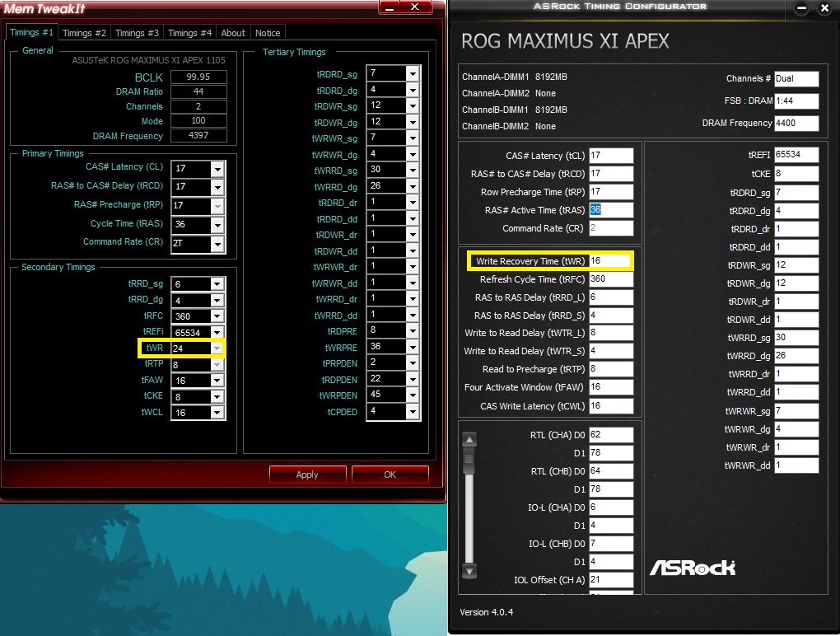Expand the tWCL dropdown

click(217, 413)
